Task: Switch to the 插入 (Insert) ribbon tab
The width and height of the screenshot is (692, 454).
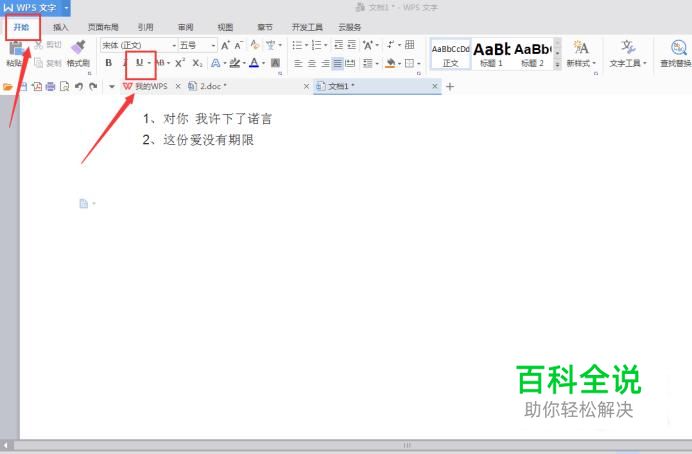Action: click(60, 27)
